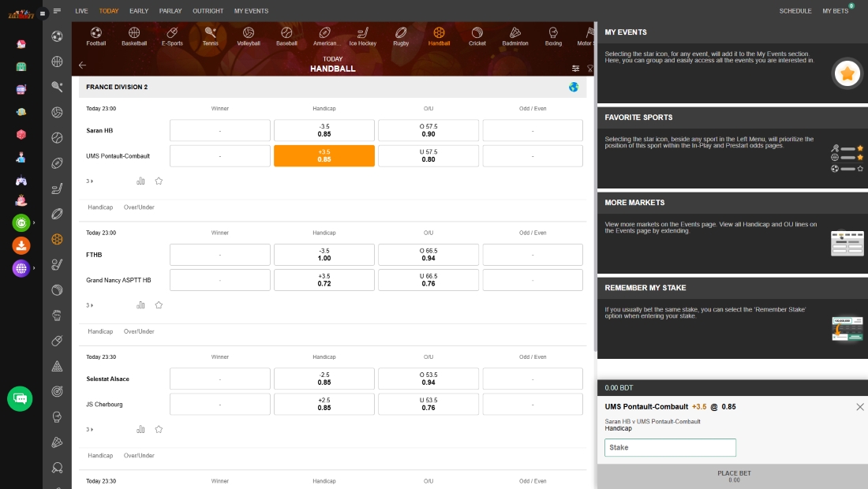Click the Stake input field
The width and height of the screenshot is (868, 489).
[671, 447]
